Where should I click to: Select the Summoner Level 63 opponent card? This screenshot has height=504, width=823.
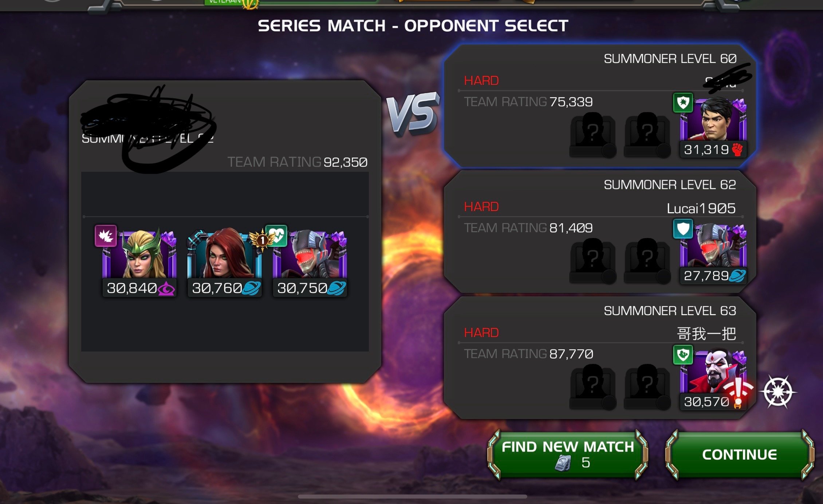pyautogui.click(x=600, y=358)
